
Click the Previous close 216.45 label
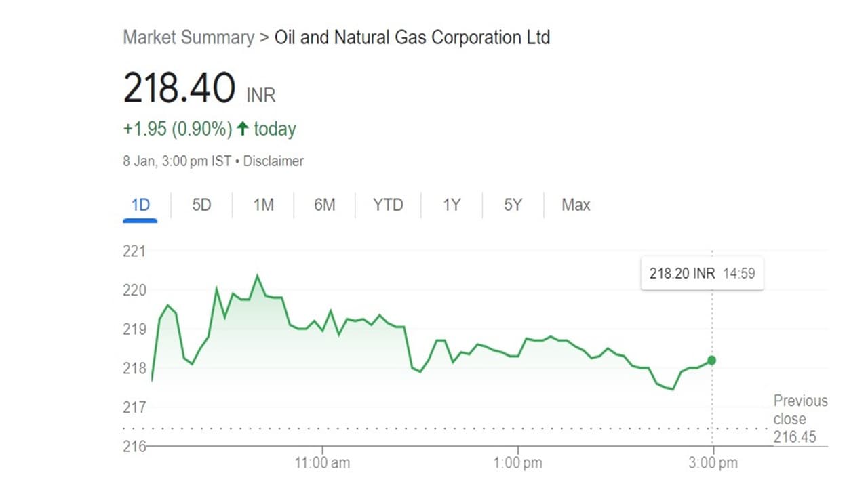(x=800, y=419)
